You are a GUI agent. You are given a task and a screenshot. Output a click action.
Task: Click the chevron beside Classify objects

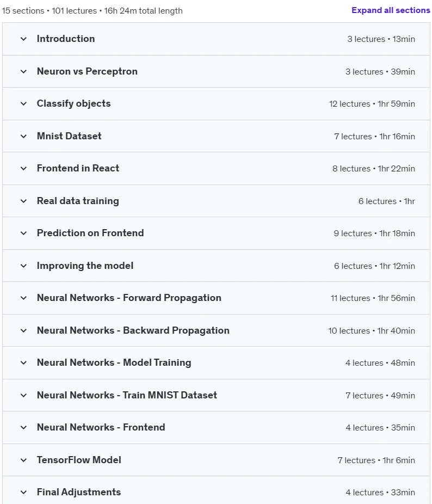[x=23, y=103]
